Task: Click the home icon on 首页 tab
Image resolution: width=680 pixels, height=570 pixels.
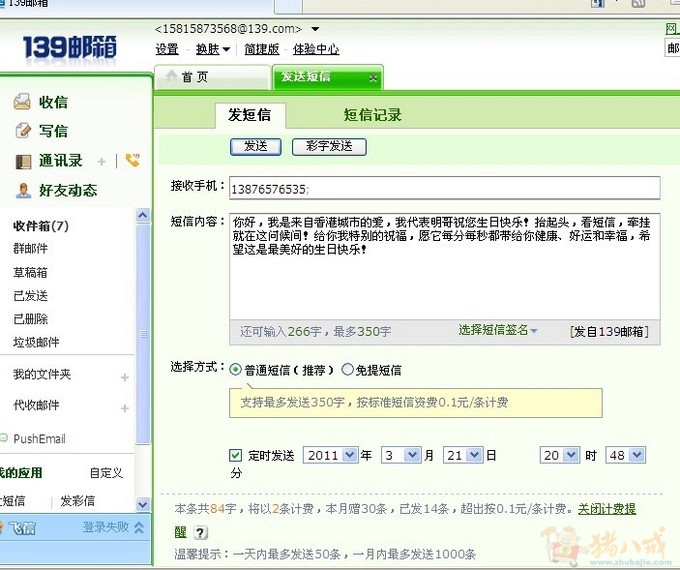Action: 172,76
